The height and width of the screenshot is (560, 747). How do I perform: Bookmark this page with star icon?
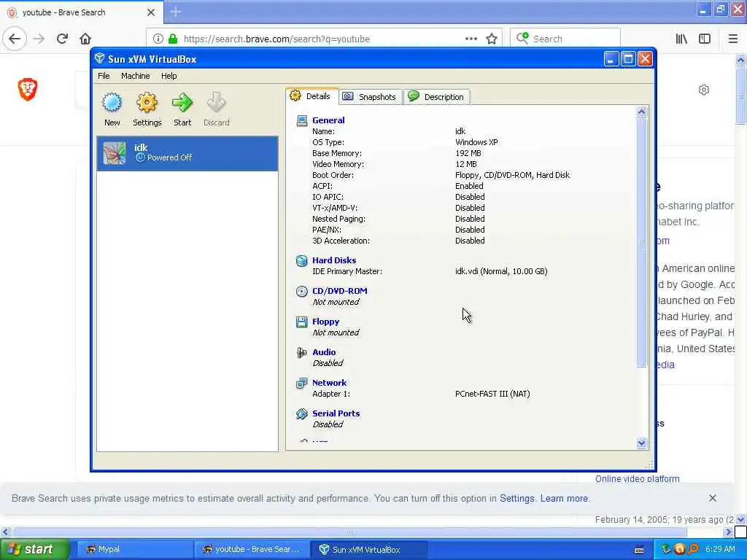point(492,39)
